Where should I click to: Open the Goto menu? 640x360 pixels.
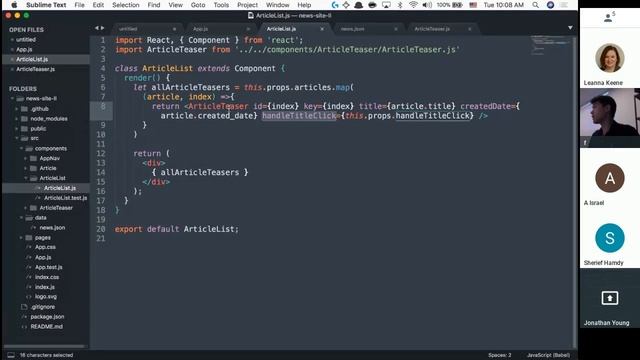pyautogui.click(x=198, y=5)
